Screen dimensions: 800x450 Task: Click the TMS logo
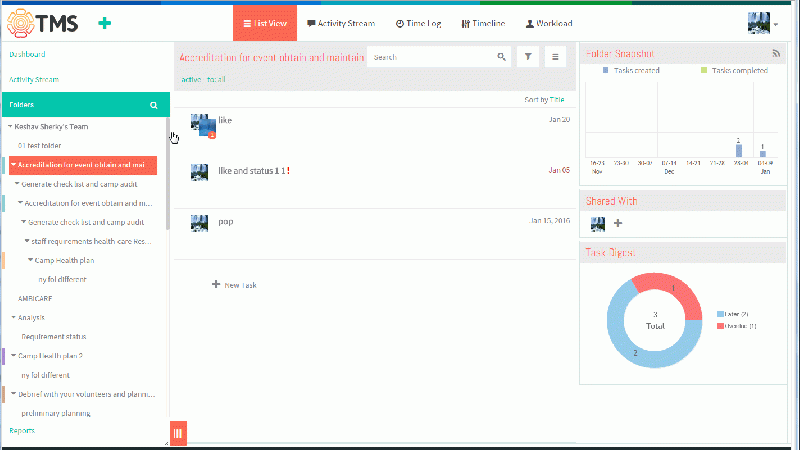pos(42,23)
